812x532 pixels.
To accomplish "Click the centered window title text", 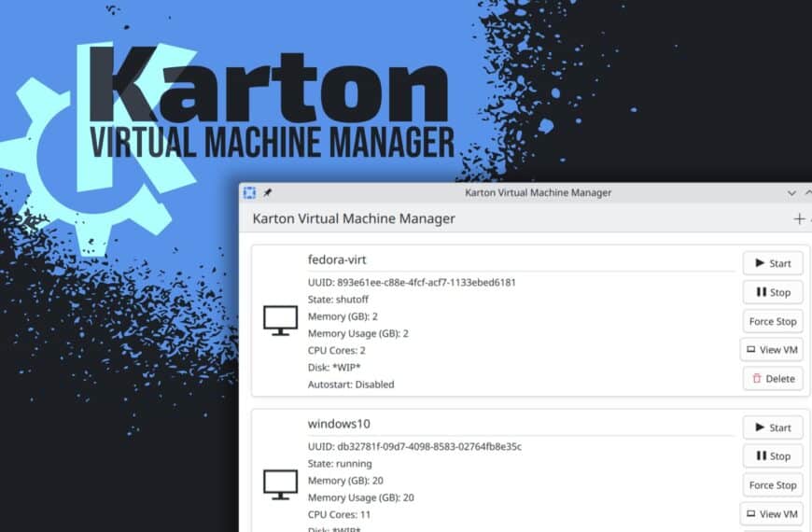I will tap(538, 192).
